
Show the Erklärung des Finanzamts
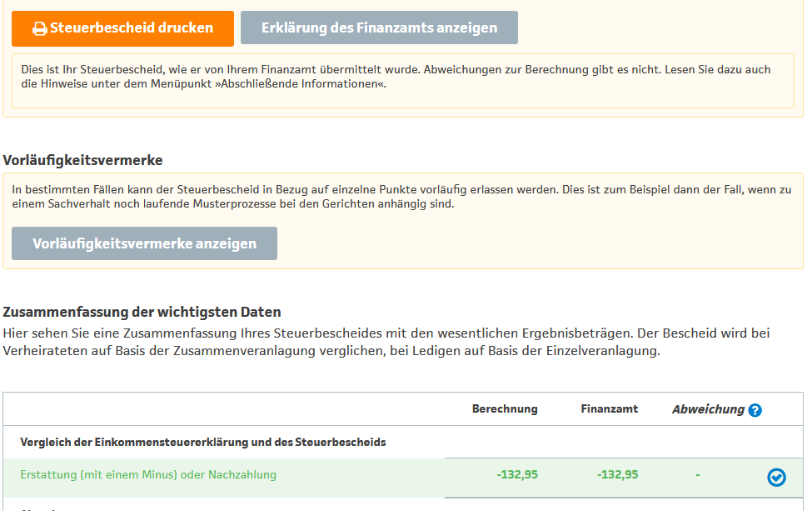[379, 28]
